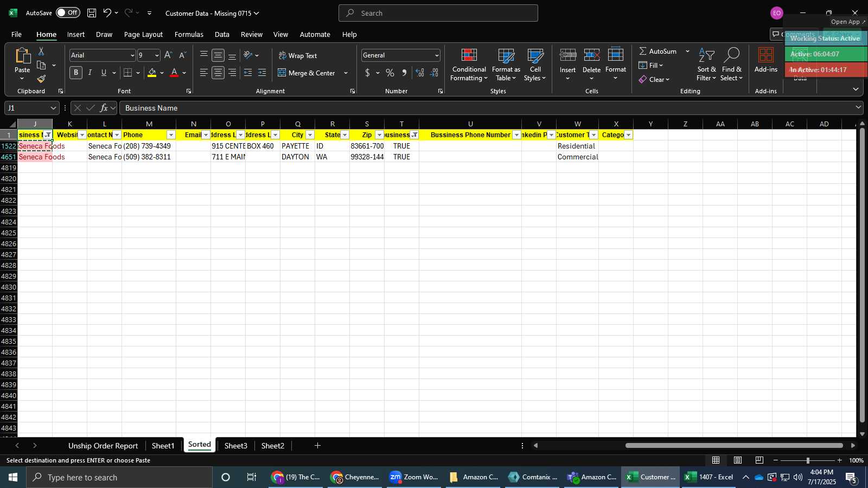Click the Save icon in title bar
The width and height of the screenshot is (868, 488).
pyautogui.click(x=92, y=13)
